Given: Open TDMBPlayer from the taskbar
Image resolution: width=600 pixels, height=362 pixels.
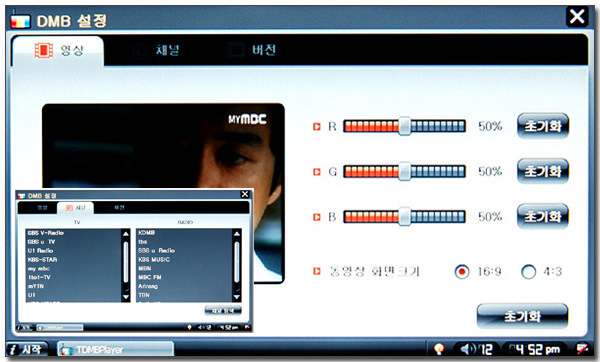Looking at the screenshot, I should point(116,349).
